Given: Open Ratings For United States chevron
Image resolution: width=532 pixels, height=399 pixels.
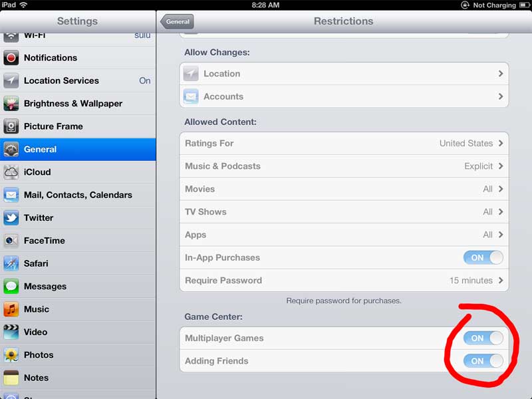Looking at the screenshot, I should pyautogui.click(x=501, y=143).
